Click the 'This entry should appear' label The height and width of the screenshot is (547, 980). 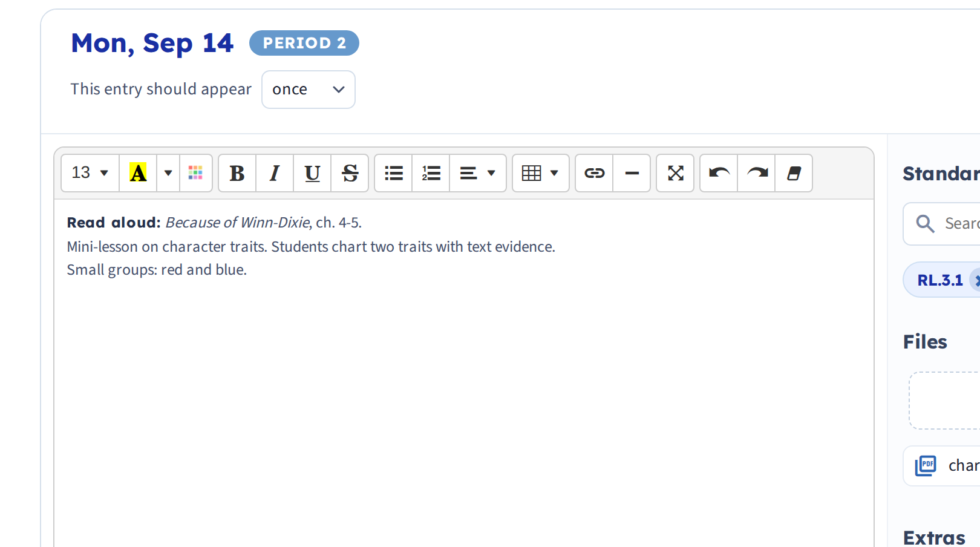(x=161, y=90)
